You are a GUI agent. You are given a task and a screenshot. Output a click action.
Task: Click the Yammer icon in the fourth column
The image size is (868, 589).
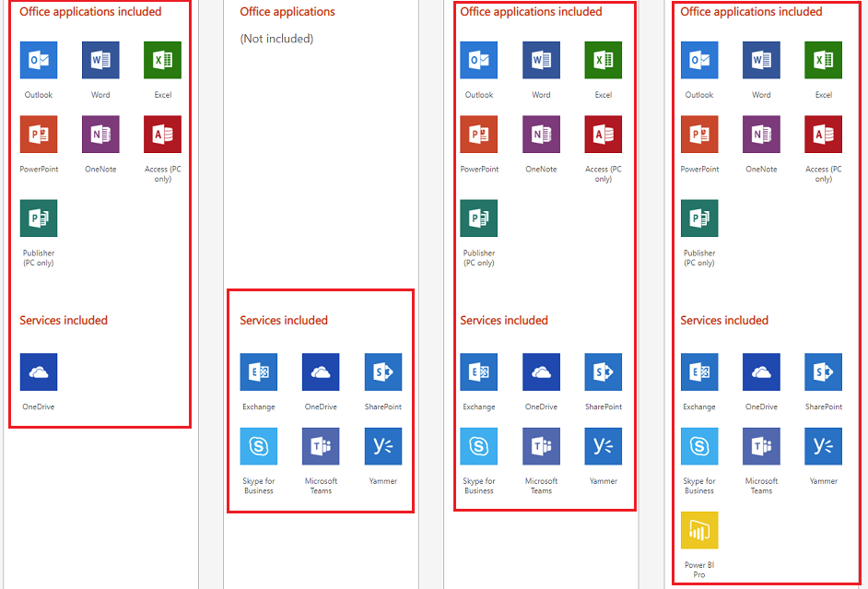pyautogui.click(x=823, y=446)
